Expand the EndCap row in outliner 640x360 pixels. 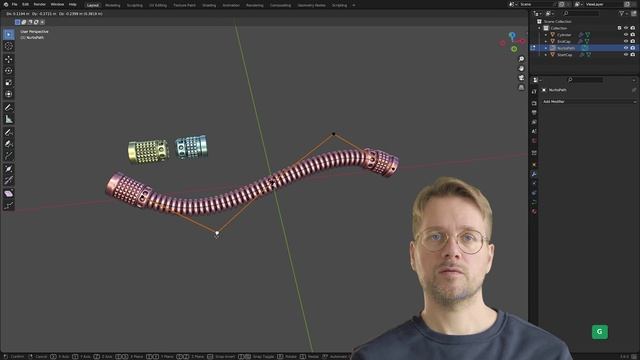[546, 42]
